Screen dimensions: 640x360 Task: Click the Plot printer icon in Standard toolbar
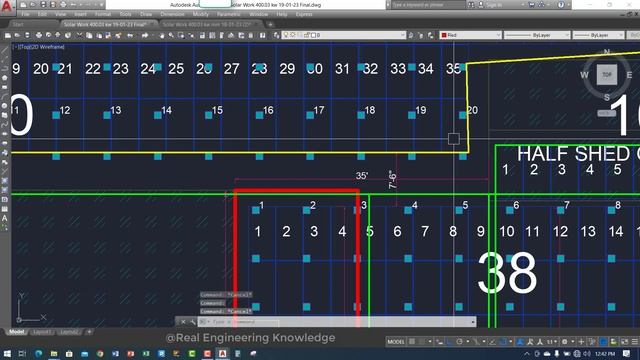(x=39, y=36)
